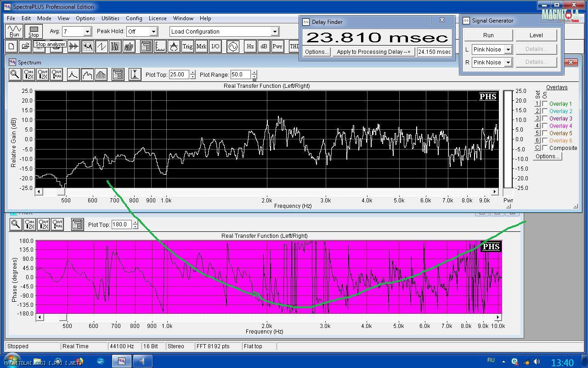Click Level in Signal Generator window
This screenshot has width=588, height=368.
536,35
